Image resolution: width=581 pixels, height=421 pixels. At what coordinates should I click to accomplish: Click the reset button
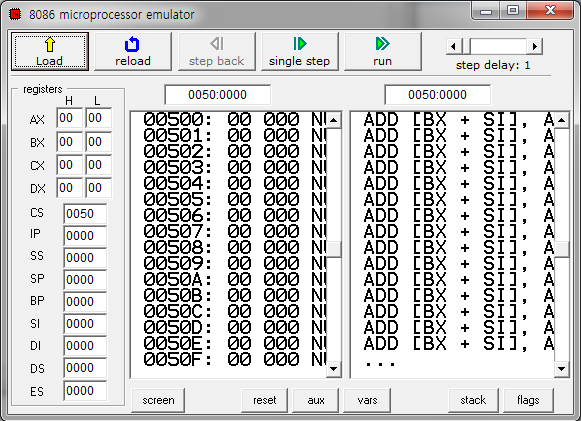265,400
